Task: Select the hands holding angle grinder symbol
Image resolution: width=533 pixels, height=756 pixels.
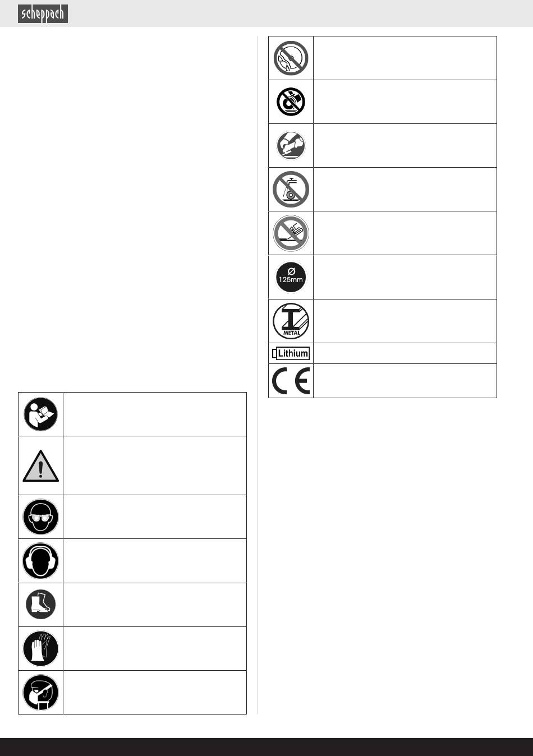Action: tap(291, 145)
